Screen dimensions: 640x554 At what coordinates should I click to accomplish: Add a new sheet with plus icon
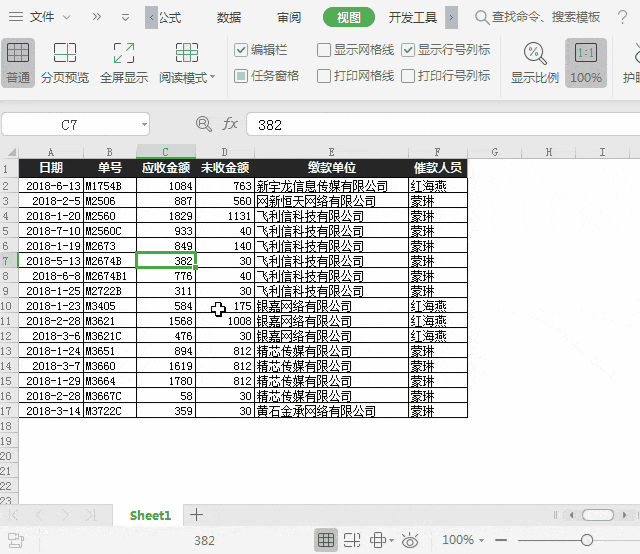click(197, 515)
